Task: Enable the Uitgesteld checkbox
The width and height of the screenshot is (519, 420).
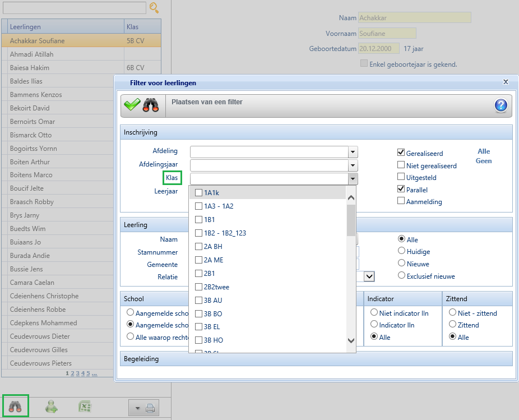Action: coord(401,177)
